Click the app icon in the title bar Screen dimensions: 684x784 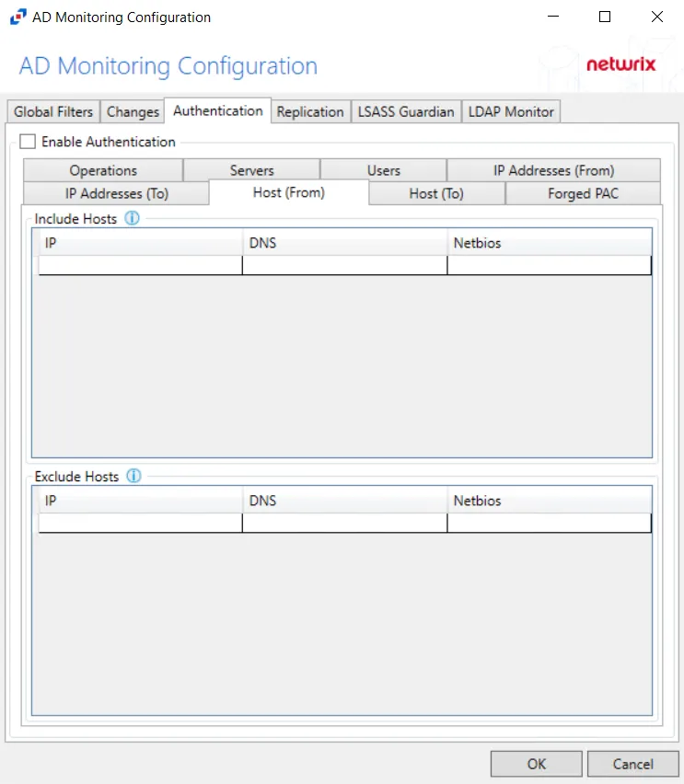coord(18,17)
